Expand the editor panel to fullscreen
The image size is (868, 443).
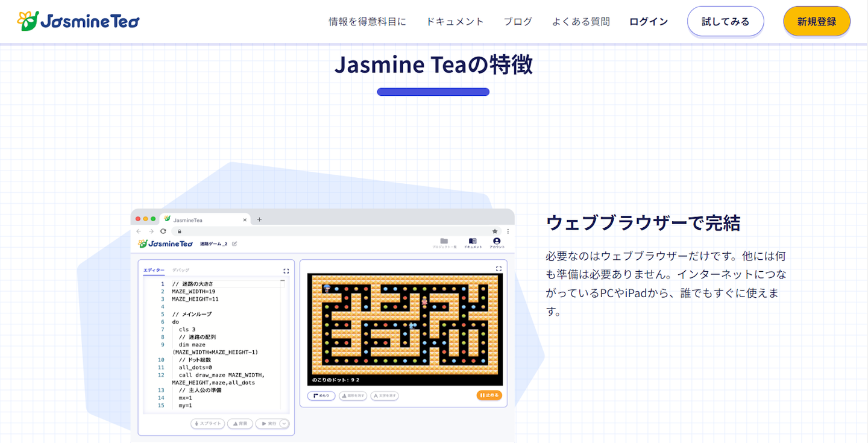click(x=286, y=271)
